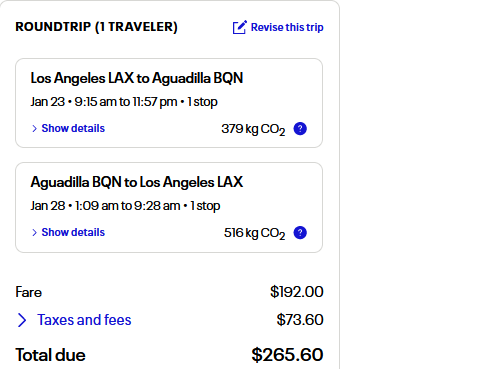Click the $73.60 taxes amount

(300, 320)
